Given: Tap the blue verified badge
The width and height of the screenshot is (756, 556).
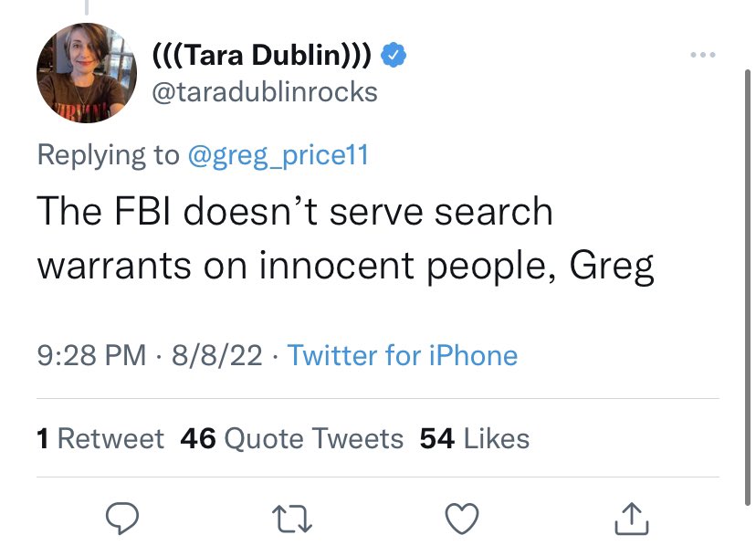Looking at the screenshot, I should (394, 56).
